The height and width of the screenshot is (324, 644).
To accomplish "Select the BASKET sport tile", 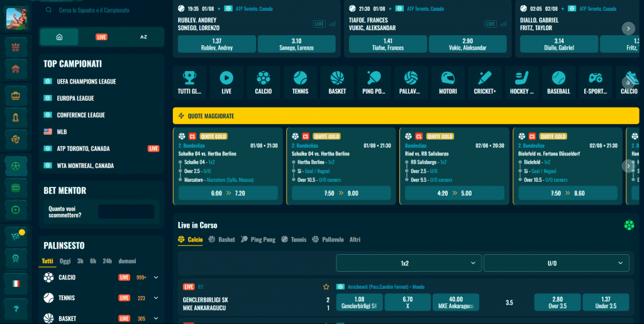I will click(x=337, y=82).
